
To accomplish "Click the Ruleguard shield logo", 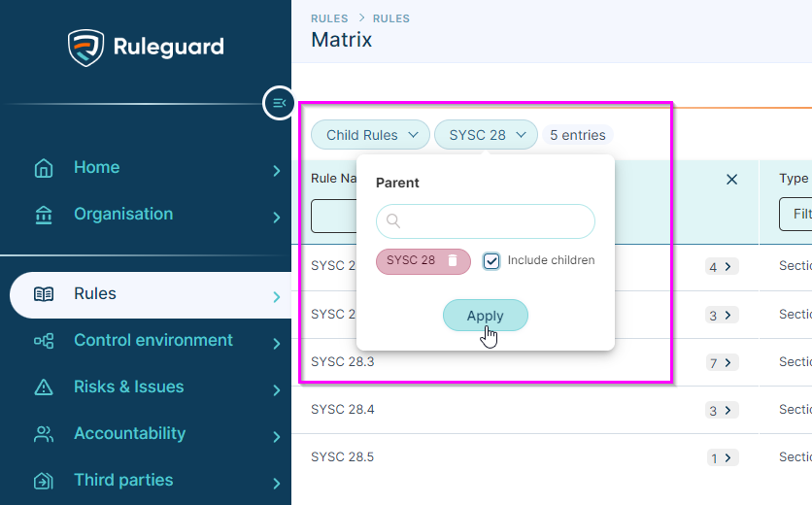I will (x=86, y=48).
